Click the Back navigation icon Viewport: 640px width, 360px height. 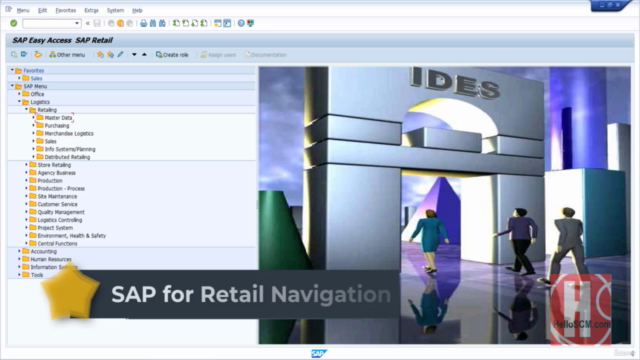click(x=111, y=23)
